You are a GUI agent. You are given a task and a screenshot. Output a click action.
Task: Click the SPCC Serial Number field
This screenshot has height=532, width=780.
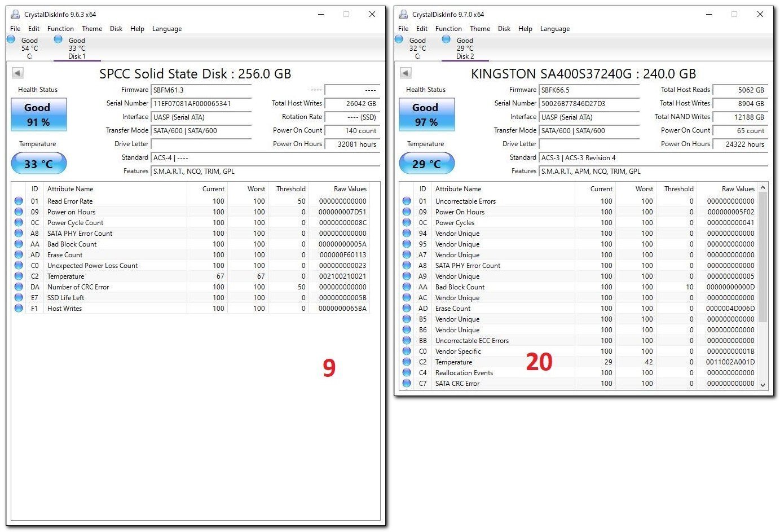coord(201,104)
